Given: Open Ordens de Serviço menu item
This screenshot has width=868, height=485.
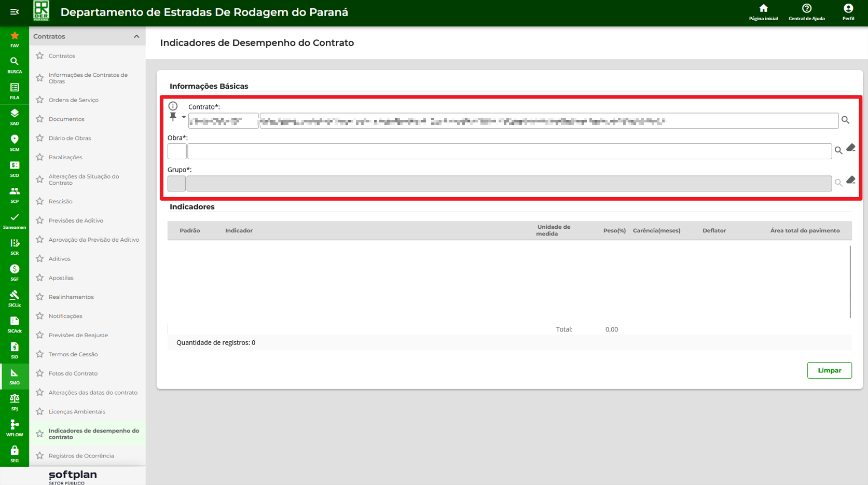Looking at the screenshot, I should click(x=73, y=100).
